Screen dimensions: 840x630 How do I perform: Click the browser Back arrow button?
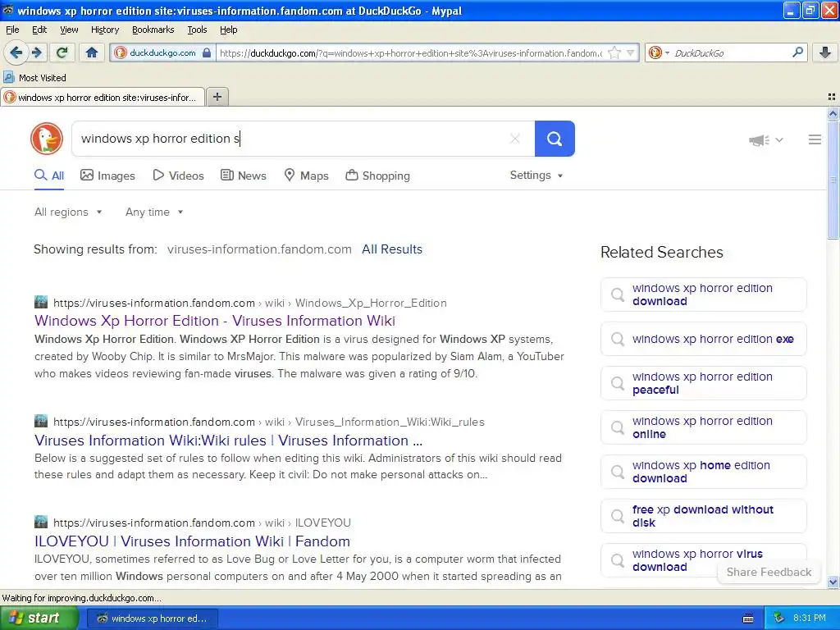[x=16, y=52]
